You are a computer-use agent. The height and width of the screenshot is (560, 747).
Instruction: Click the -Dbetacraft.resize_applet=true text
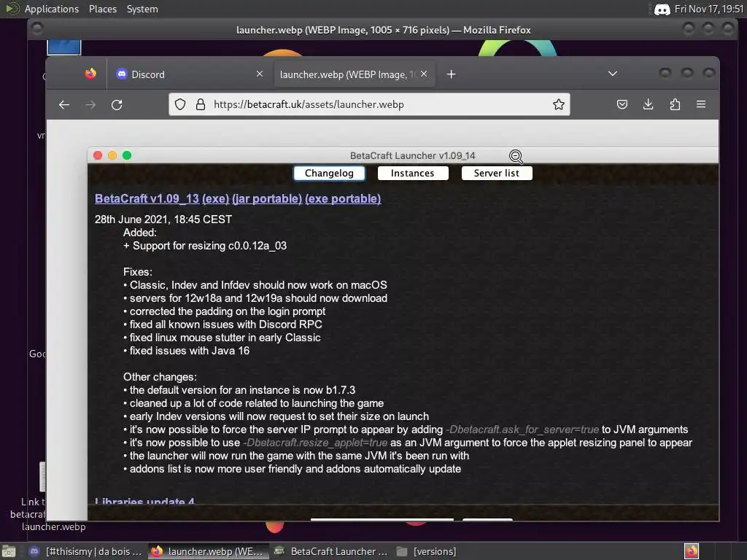[x=315, y=443]
